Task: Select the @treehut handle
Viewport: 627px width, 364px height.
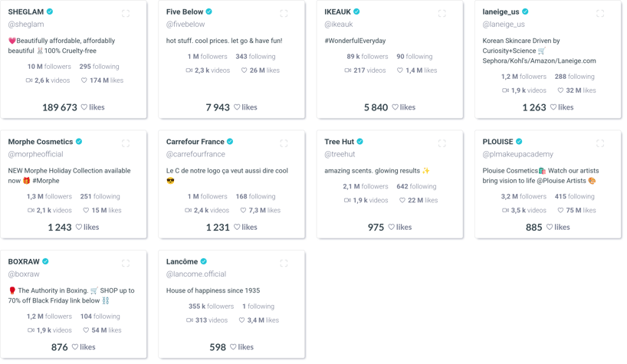Action: pos(340,154)
